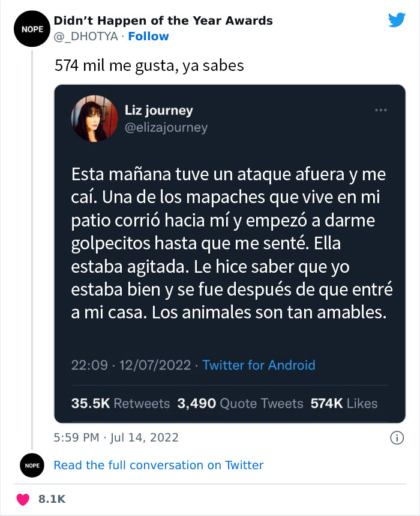420x516 pixels.
Task: View the 35.5K Retweets list
Action: click(x=121, y=404)
